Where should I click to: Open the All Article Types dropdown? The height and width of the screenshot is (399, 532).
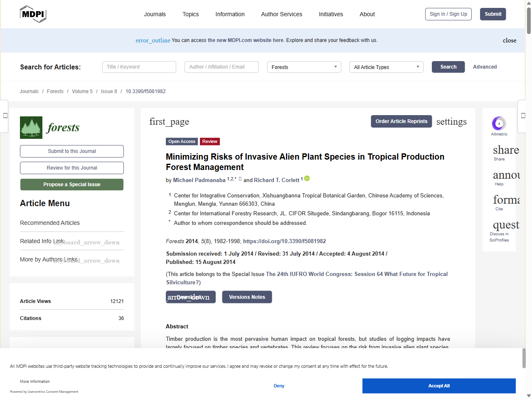(386, 67)
